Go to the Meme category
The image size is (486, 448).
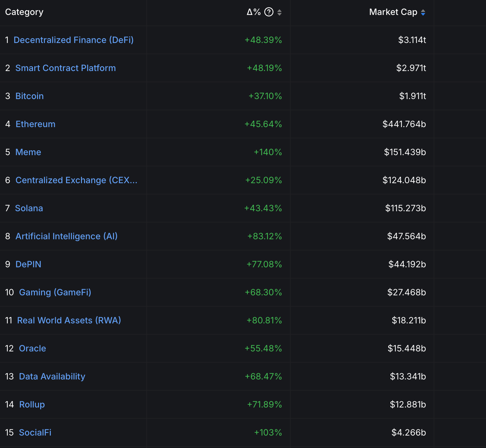coord(28,152)
